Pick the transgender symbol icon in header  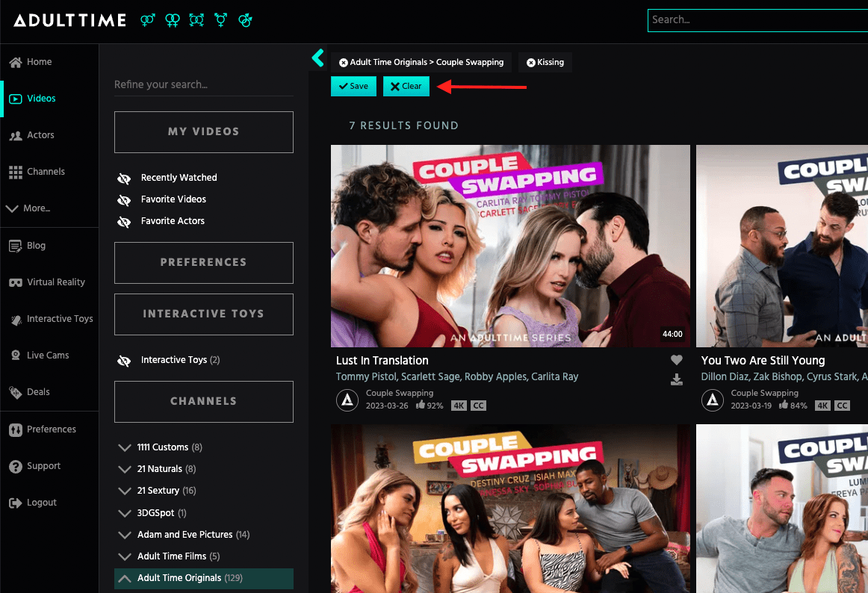(x=221, y=20)
